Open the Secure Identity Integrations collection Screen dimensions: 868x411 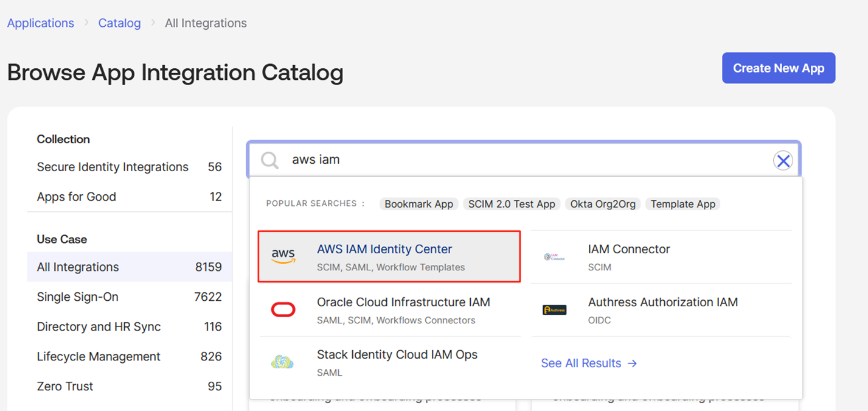[x=113, y=167]
